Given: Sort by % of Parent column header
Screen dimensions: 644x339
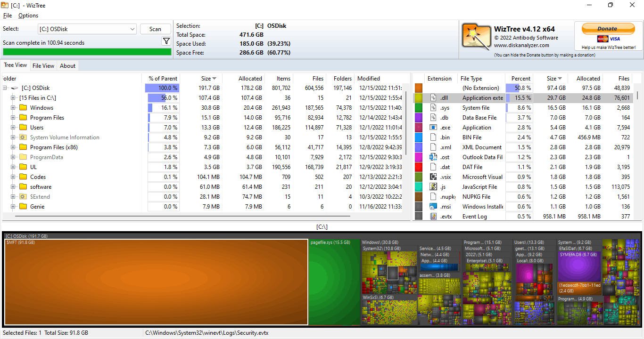Looking at the screenshot, I should pos(161,79).
